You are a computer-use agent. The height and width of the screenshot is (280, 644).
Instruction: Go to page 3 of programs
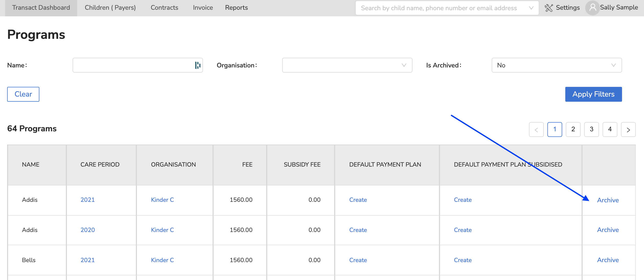point(591,130)
